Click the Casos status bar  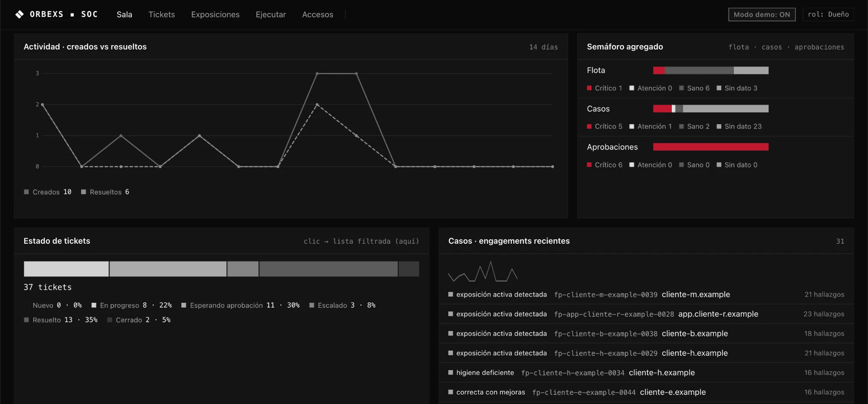pos(710,109)
